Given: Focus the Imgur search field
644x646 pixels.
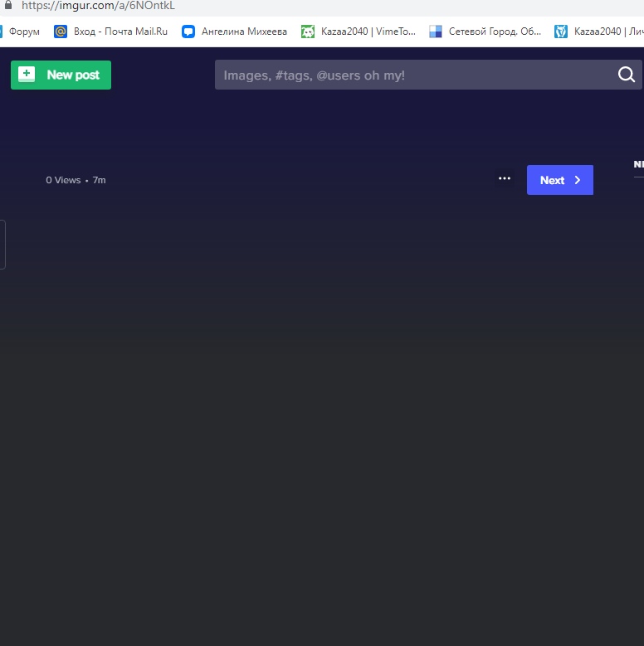Looking at the screenshot, I should point(415,75).
